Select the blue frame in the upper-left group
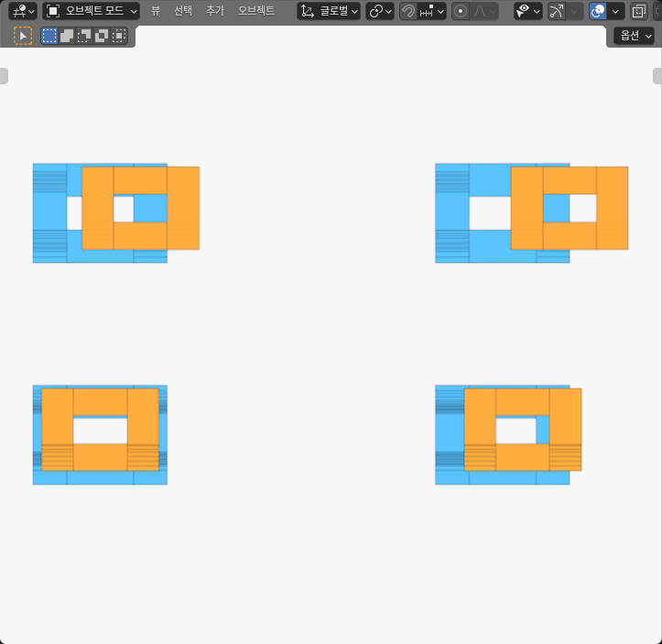662x644 pixels. [49, 213]
